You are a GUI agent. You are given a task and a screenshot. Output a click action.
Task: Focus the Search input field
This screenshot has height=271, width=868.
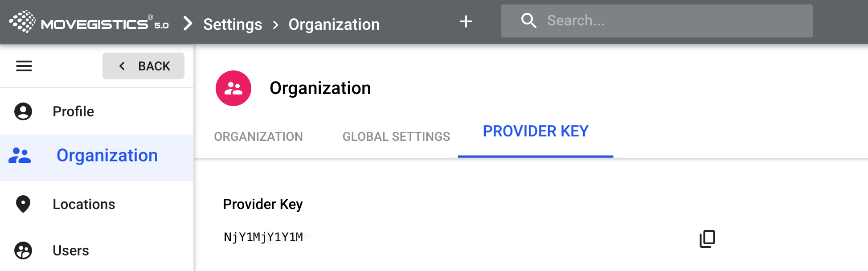[x=668, y=21]
